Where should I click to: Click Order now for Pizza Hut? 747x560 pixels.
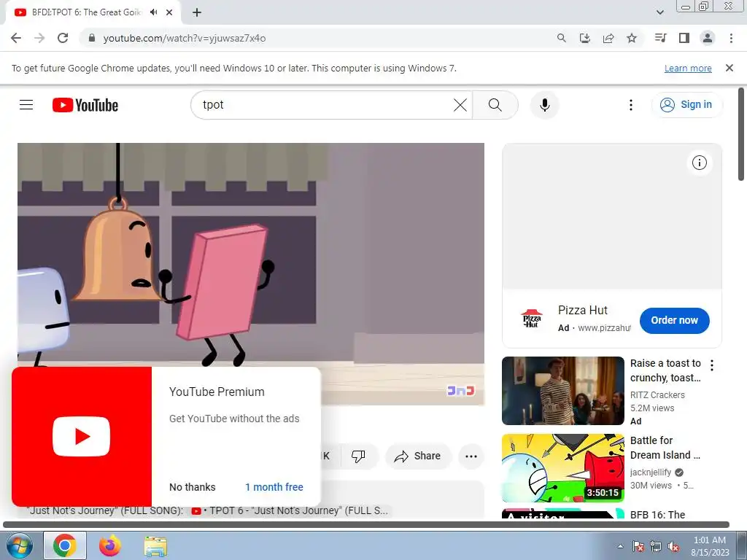674,321
